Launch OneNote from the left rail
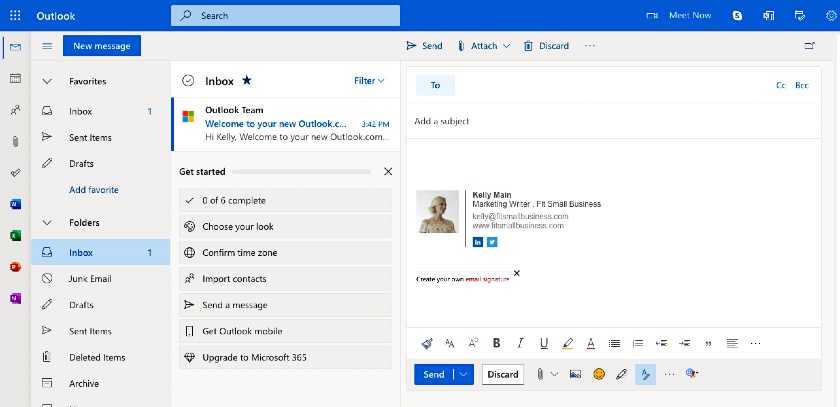840x407 pixels. coord(16,298)
